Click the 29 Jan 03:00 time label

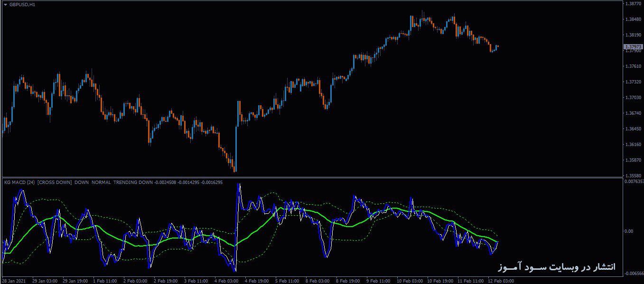point(45,281)
